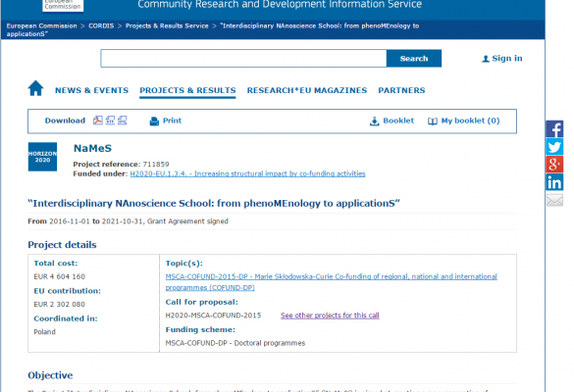Click the project title breadcrumb entry
Viewport: 574px width, 392px height.
213,30
